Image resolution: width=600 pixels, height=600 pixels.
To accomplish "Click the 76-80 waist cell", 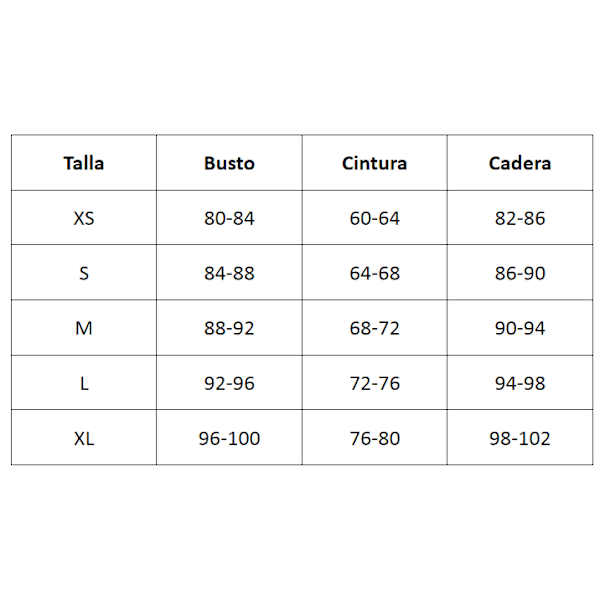I will [x=374, y=438].
